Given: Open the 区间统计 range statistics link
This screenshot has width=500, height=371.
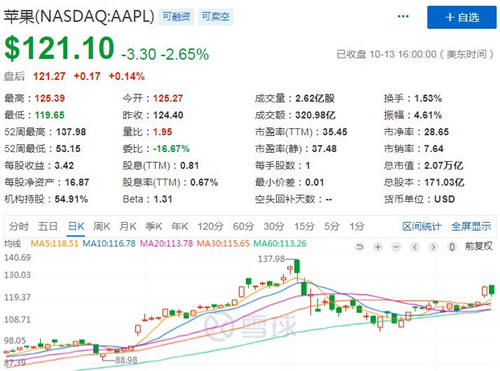Looking at the screenshot, I should (x=422, y=227).
